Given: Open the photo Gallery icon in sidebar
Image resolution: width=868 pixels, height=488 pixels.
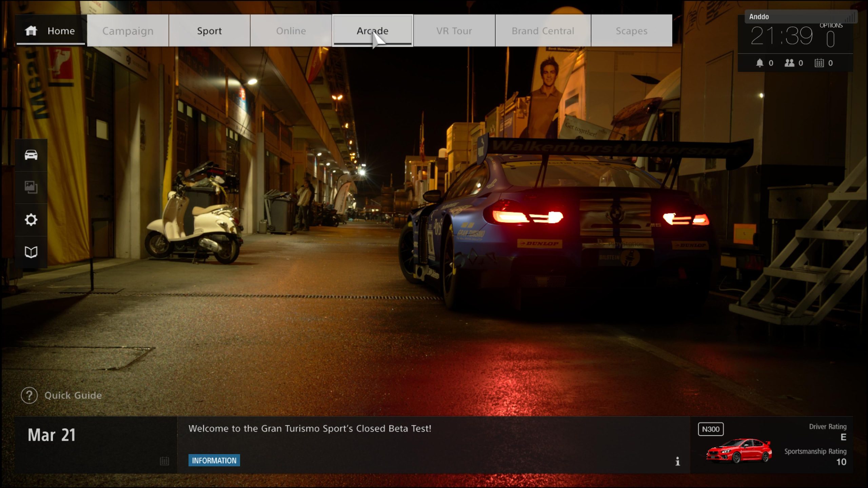Looking at the screenshot, I should 31,187.
